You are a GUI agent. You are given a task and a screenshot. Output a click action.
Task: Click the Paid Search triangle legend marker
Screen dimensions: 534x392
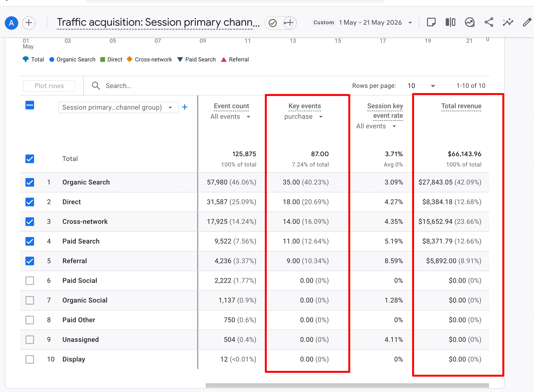coord(180,59)
